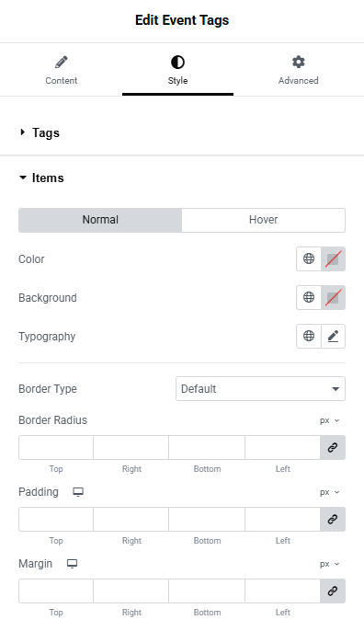Click the Padding Top input field
Viewport: 364px width, 631px height.
(x=56, y=519)
